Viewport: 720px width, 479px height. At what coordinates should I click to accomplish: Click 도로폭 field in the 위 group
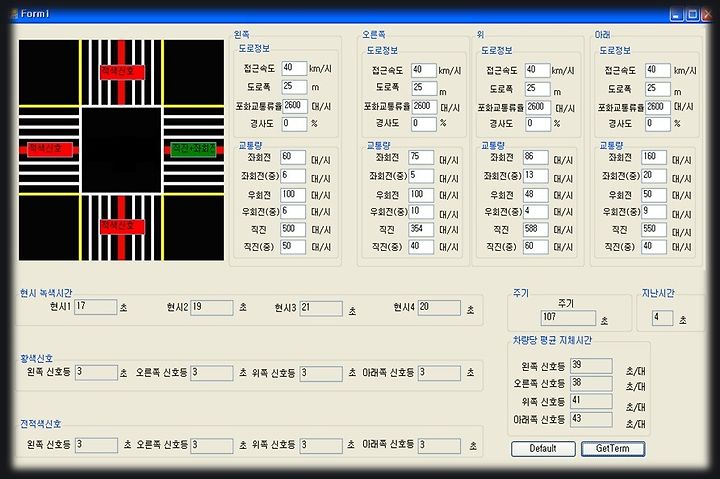537,89
